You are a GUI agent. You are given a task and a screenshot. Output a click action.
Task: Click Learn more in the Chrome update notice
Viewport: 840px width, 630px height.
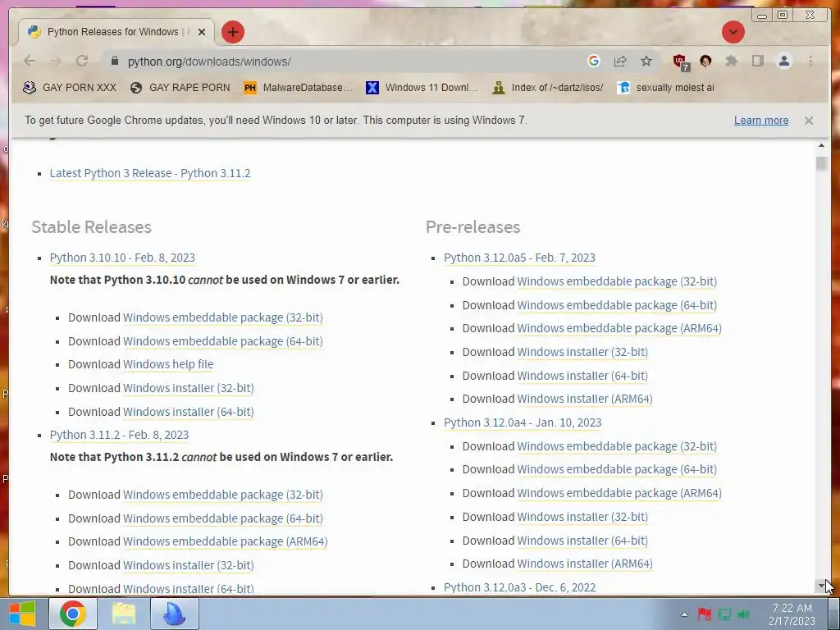(761, 121)
